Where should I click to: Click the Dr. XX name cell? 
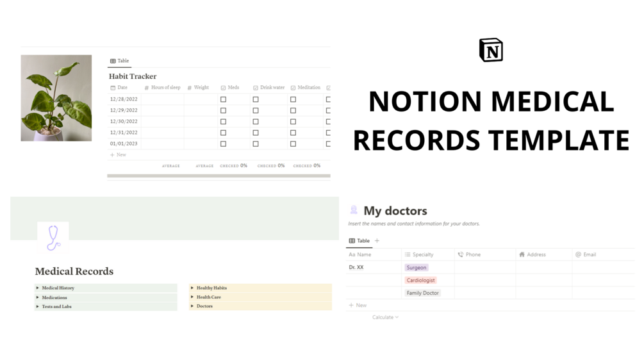374,267
